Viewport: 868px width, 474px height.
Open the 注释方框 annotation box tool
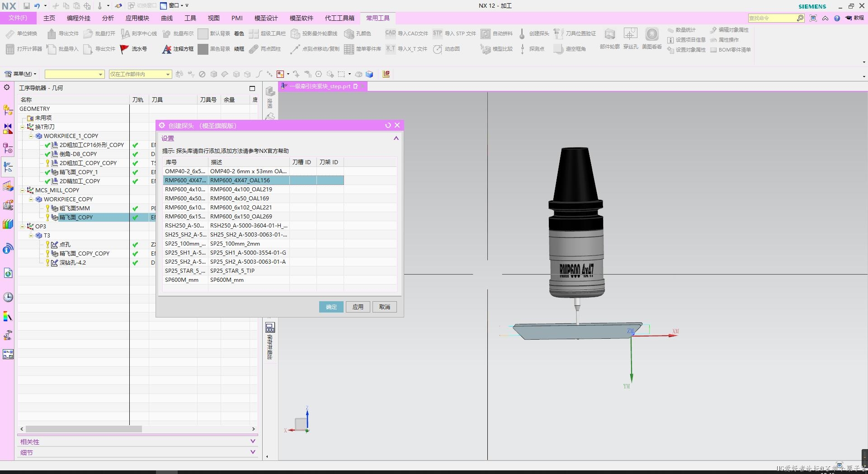pos(178,49)
